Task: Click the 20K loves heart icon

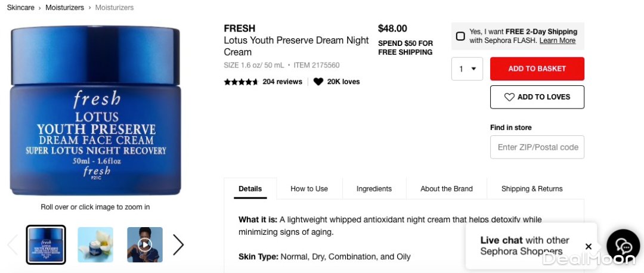Action: (318, 82)
